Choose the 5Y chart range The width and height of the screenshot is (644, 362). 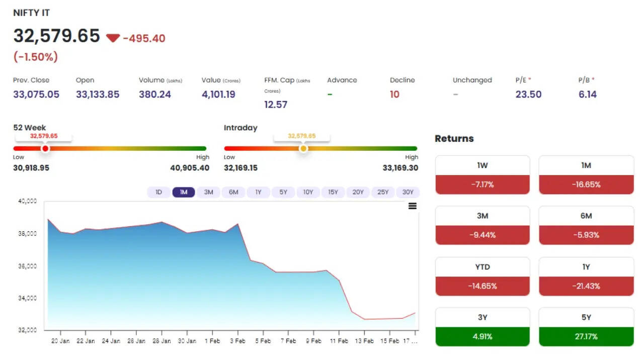[283, 192]
